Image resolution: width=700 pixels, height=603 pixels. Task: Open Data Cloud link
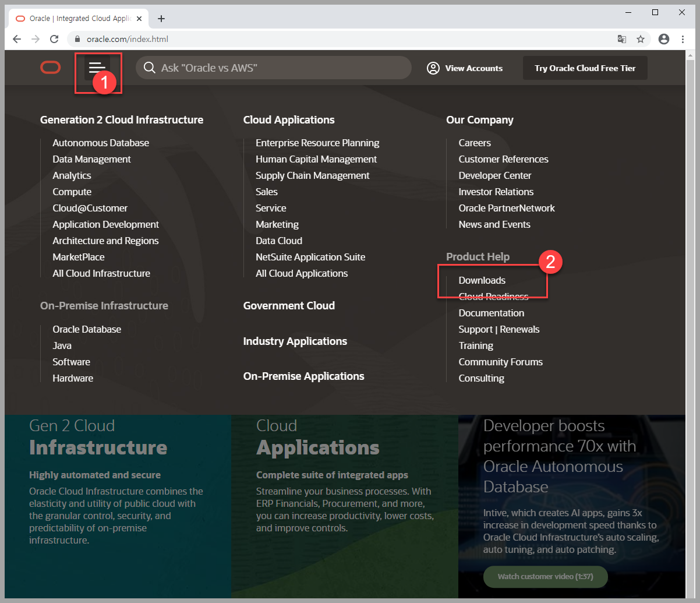(x=279, y=241)
